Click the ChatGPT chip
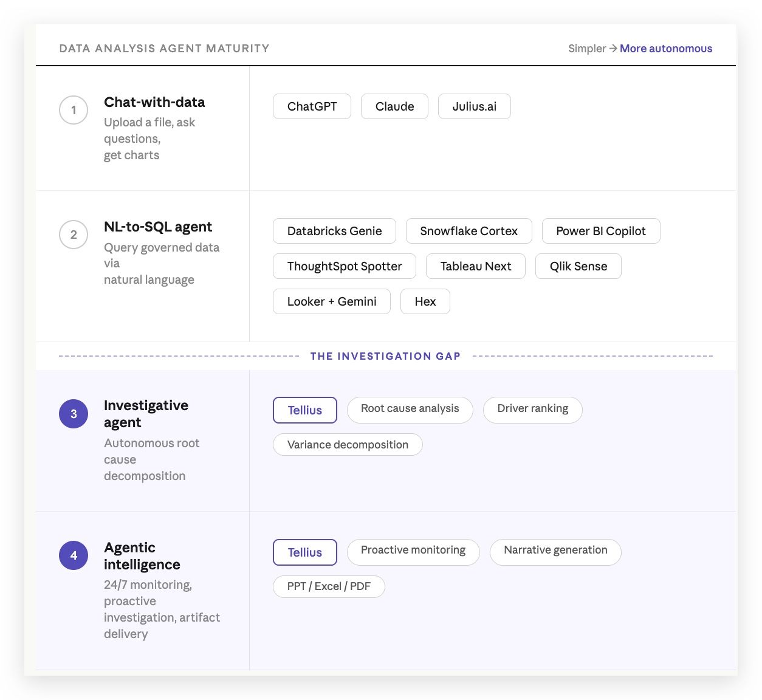The height and width of the screenshot is (700, 762). (312, 106)
